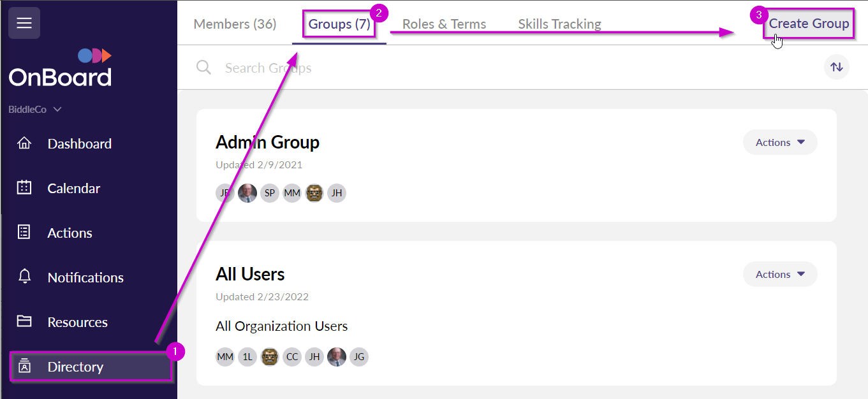868x399 pixels.
Task: Open Notifications via the bell icon
Action: (24, 277)
